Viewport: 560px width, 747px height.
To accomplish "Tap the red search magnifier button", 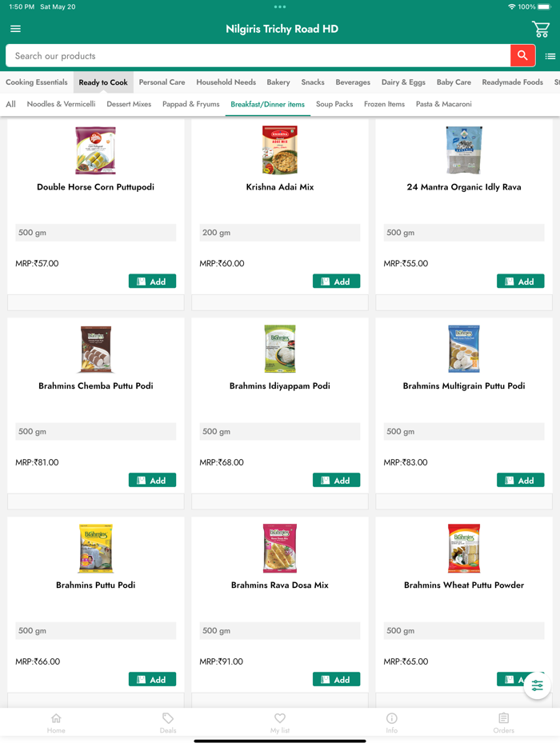I will point(522,55).
